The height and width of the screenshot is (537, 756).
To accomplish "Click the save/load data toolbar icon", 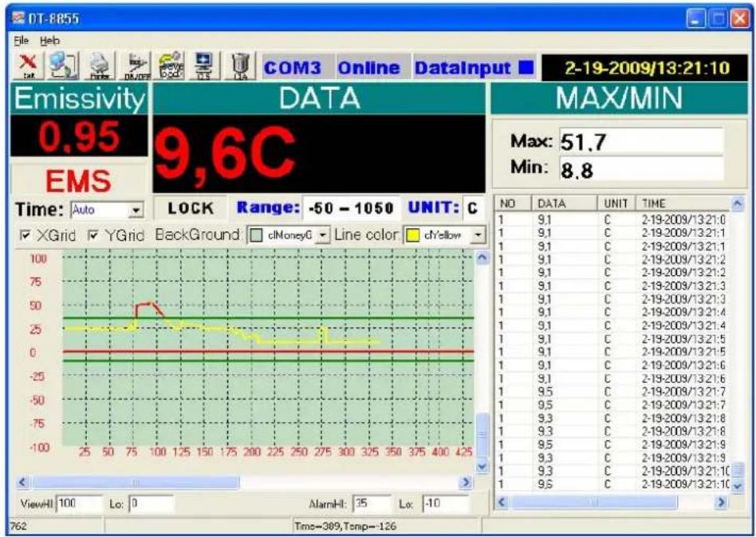I will (171, 65).
